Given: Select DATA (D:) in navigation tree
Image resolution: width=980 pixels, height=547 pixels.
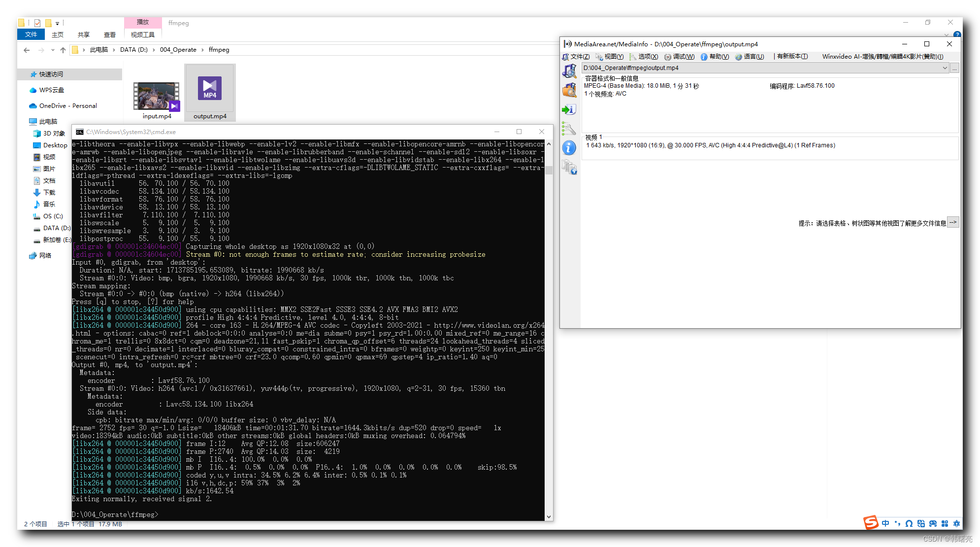Looking at the screenshot, I should pos(56,228).
